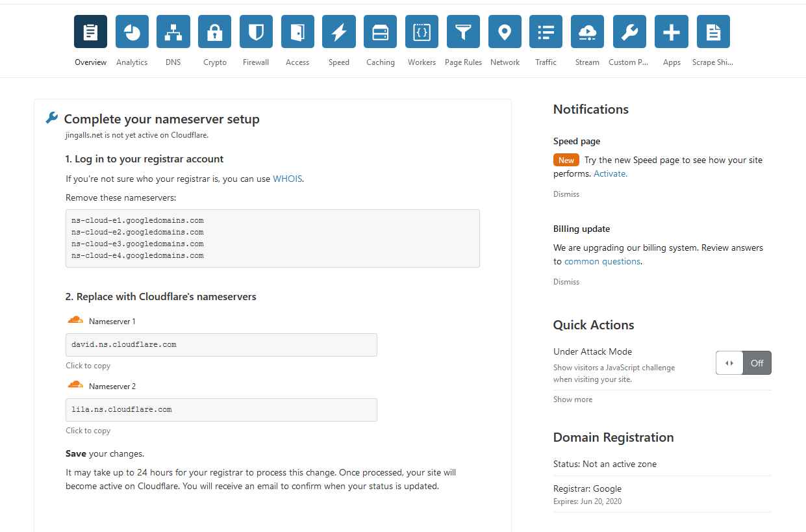
Task: Open the Scrape Shield document icon
Action: (x=713, y=32)
